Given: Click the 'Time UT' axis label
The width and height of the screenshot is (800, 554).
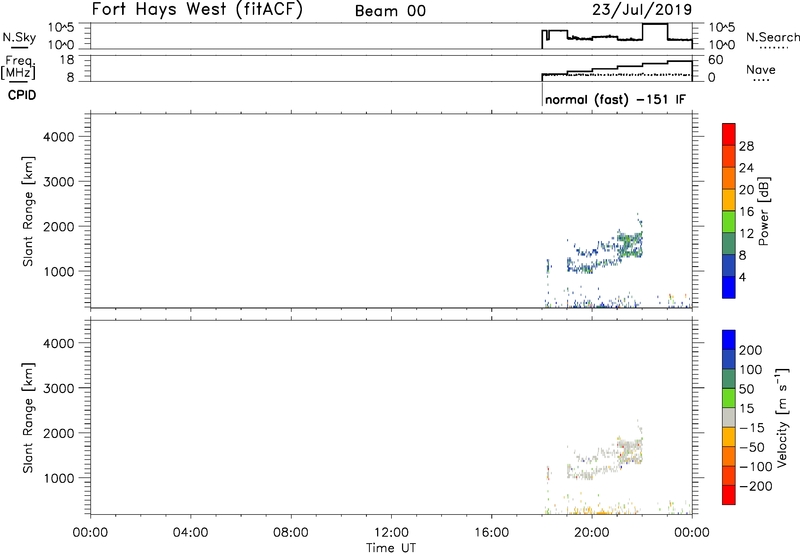Looking at the screenshot, I should click(391, 548).
